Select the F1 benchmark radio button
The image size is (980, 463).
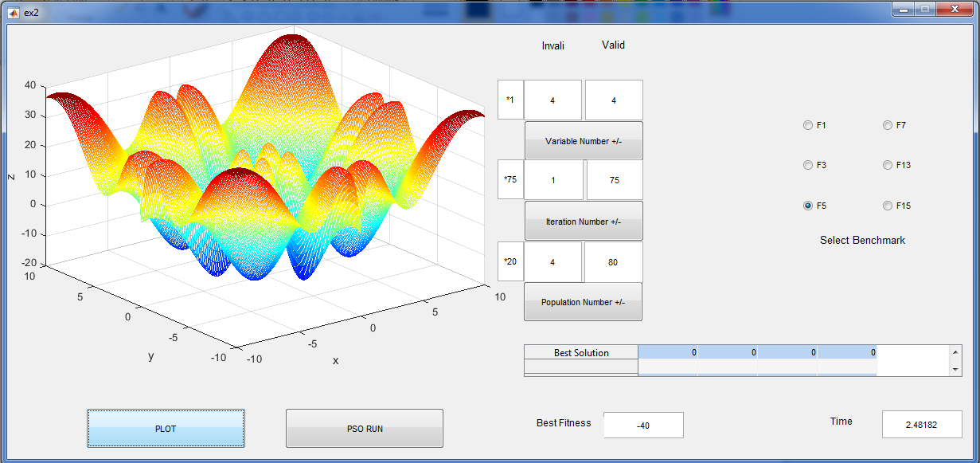pyautogui.click(x=808, y=125)
